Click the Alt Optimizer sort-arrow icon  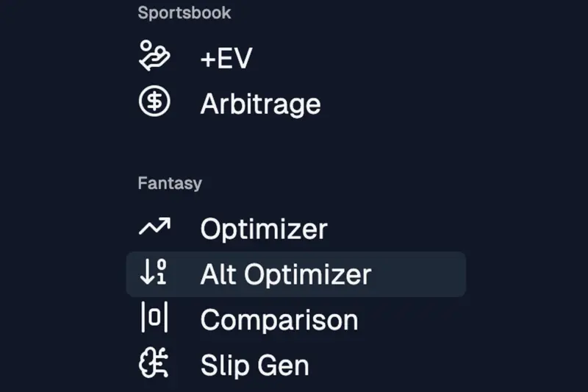click(154, 273)
